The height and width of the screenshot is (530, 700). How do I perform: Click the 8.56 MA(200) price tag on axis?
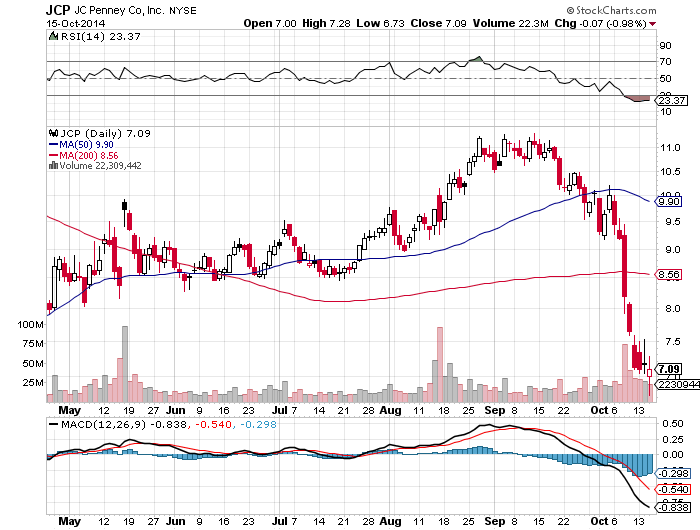(668, 274)
